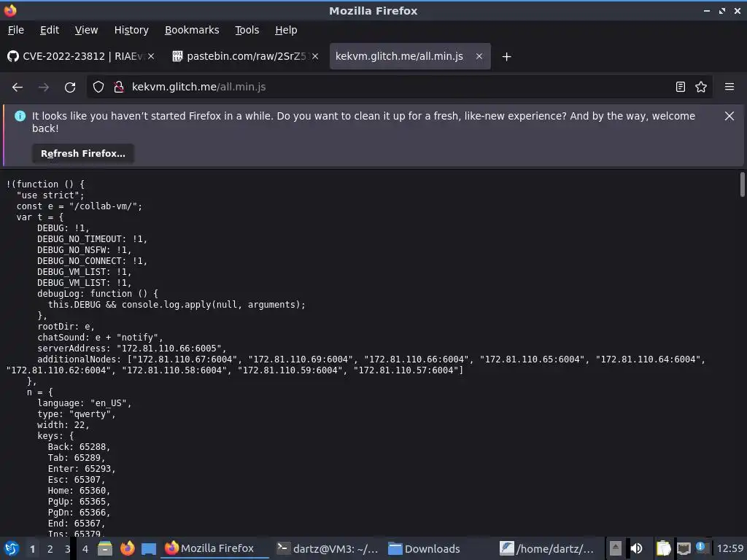This screenshot has height=560, width=747.
Task: Open the Edit menu
Action: tap(50, 30)
